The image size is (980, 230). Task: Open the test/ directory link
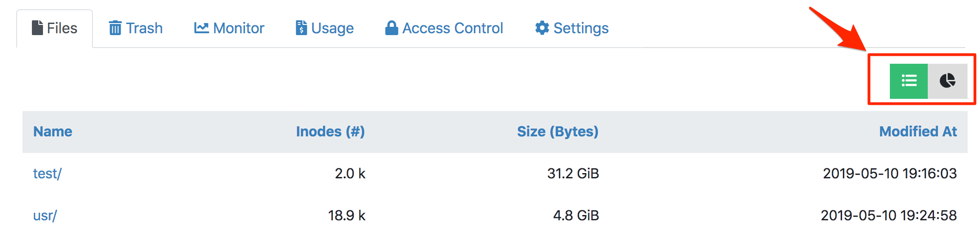(47, 174)
